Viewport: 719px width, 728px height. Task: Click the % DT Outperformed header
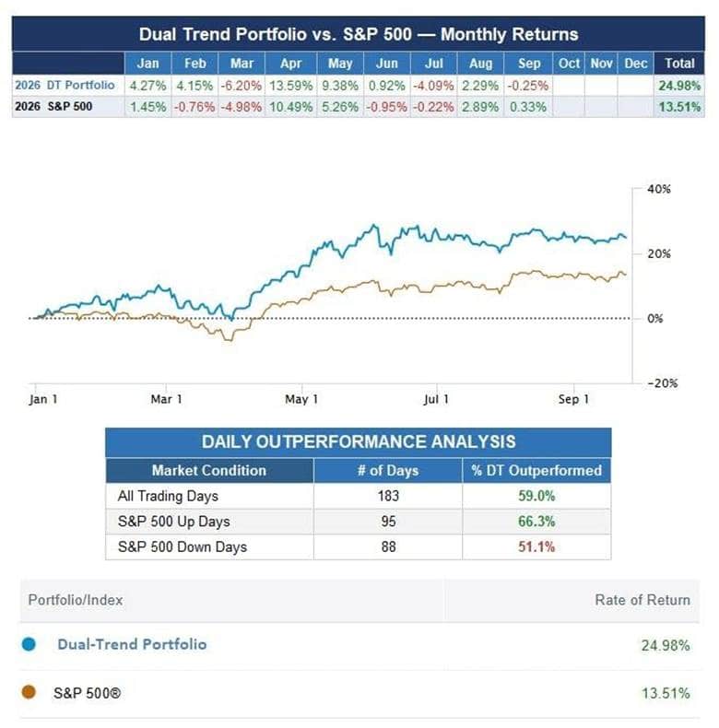(x=536, y=470)
